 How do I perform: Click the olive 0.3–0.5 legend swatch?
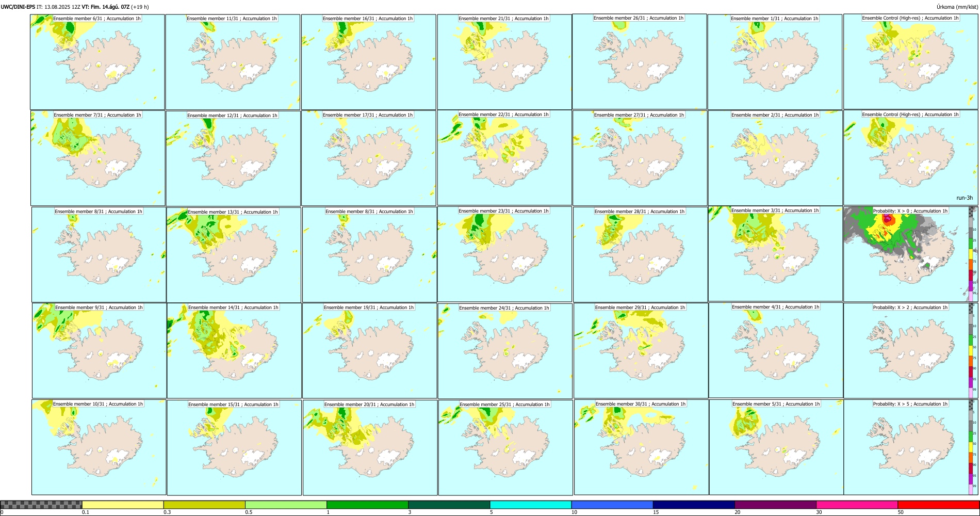tap(204, 505)
